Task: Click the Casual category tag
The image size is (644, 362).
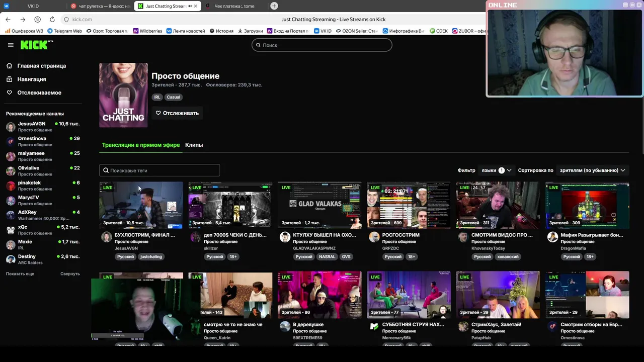Action: 174,97
